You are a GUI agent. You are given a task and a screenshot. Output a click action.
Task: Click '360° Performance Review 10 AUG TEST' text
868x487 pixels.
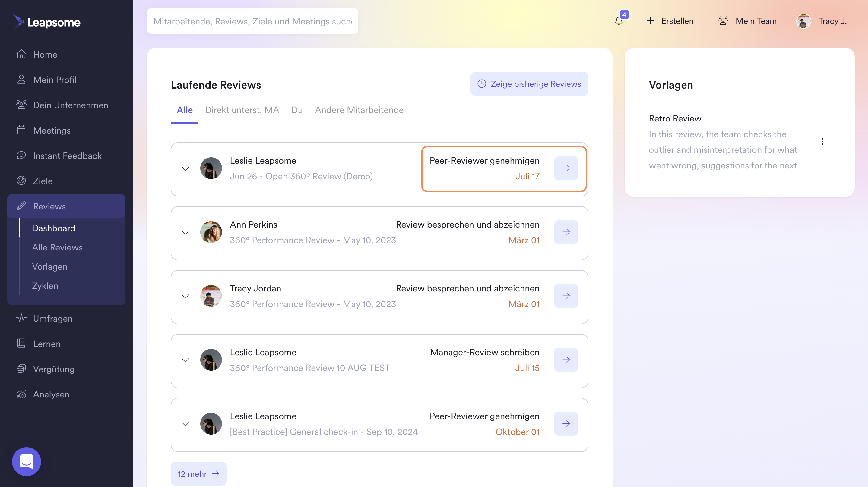tap(310, 368)
